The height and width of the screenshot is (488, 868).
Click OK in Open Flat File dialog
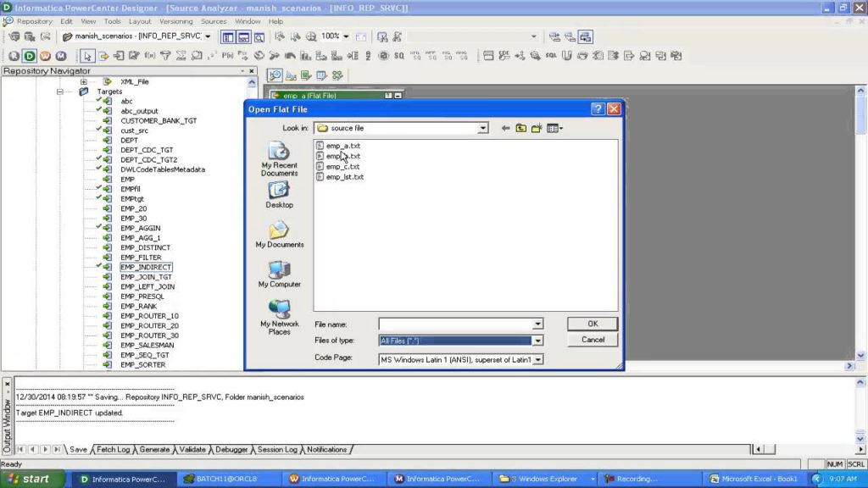tap(593, 324)
